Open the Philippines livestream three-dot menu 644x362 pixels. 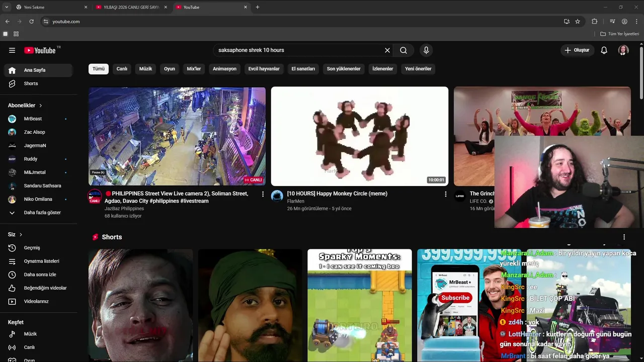coord(263,194)
